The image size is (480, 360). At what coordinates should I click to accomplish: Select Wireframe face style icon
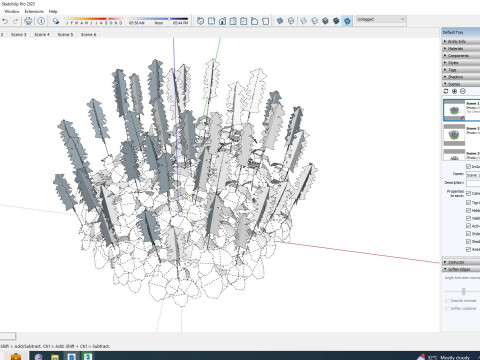coord(303,21)
